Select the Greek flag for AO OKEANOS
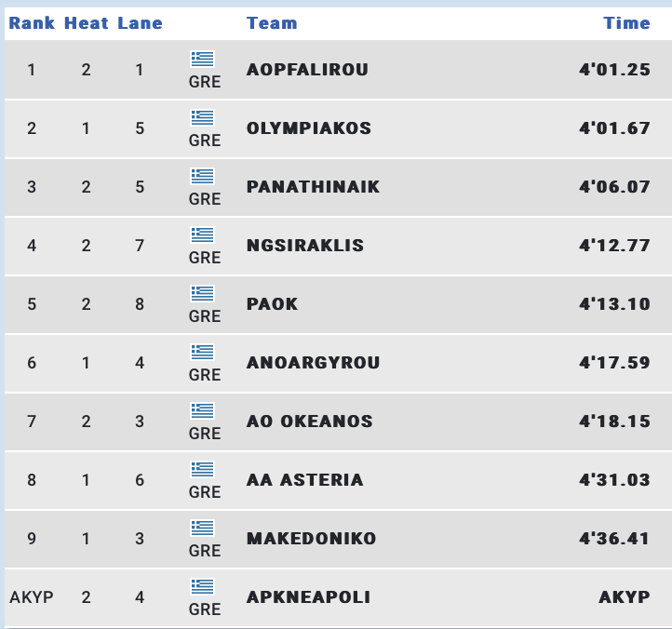The width and height of the screenshot is (672, 629). click(x=202, y=410)
